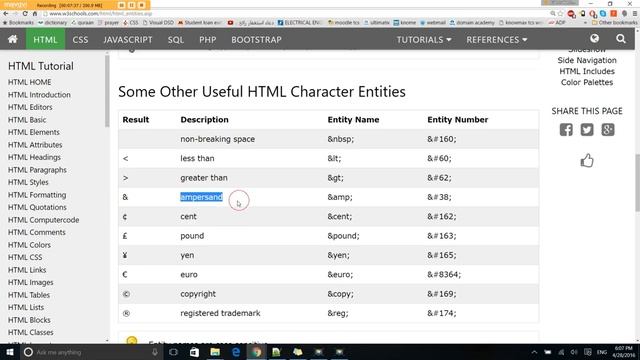Open HTML Headings link

(34, 157)
